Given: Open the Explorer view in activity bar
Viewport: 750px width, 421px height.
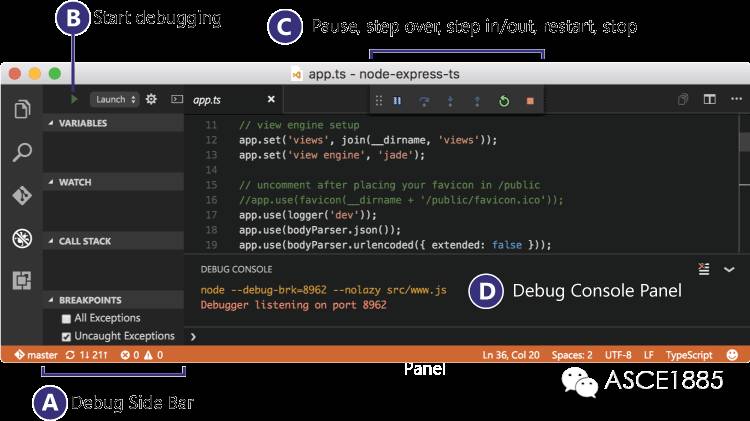Looking at the screenshot, I should click(x=22, y=109).
